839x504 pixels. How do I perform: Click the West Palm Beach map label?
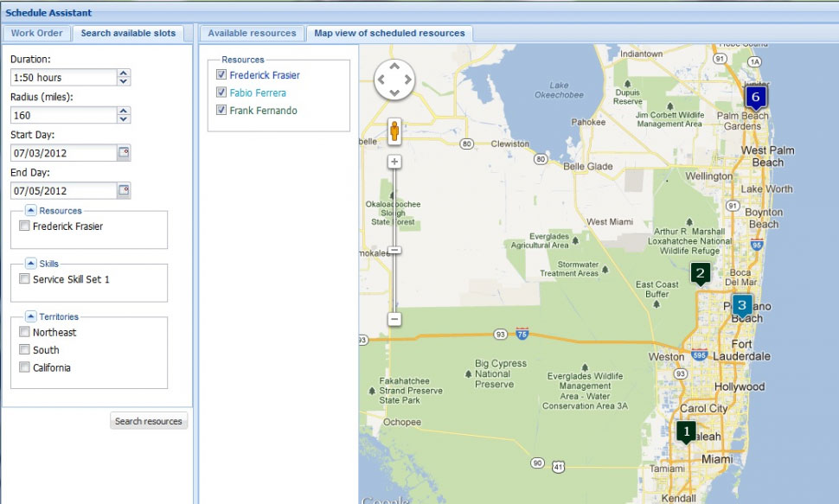point(768,156)
